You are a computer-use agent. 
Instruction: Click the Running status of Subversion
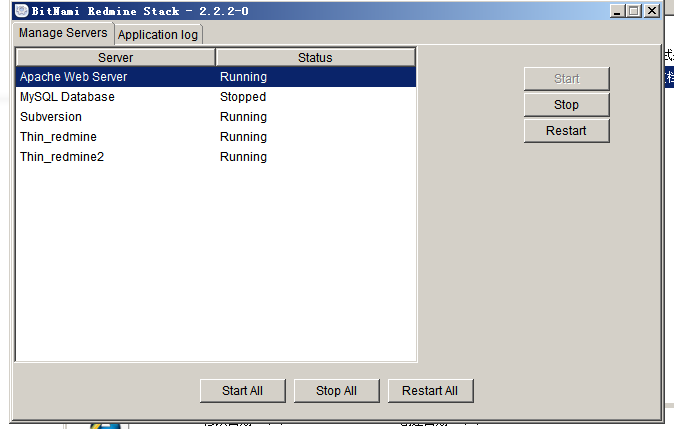point(243,117)
